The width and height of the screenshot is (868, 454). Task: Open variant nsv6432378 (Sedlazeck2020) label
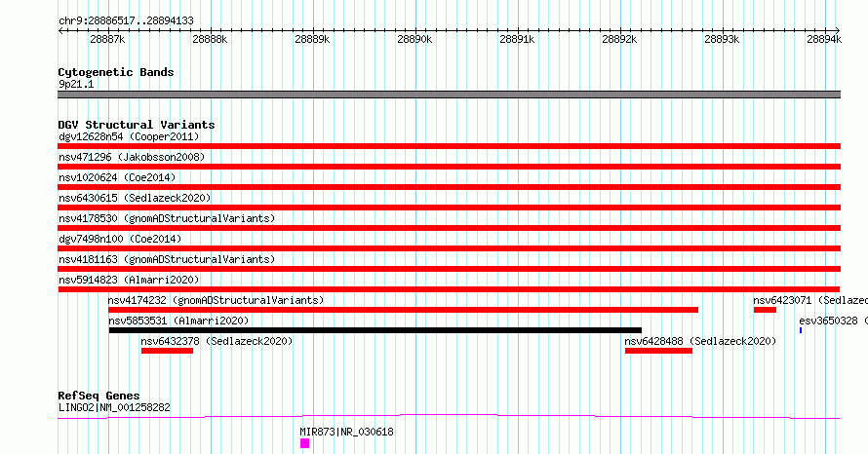click(x=217, y=341)
